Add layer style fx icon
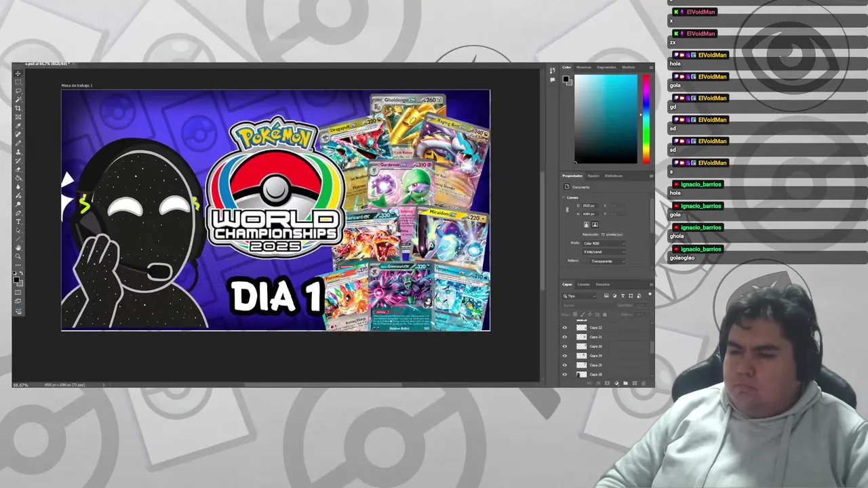 [x=598, y=383]
